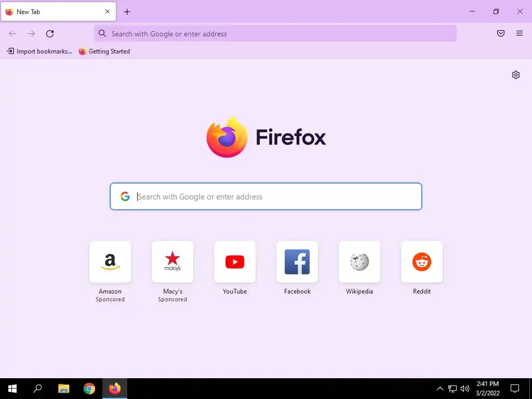Click the Forward navigation arrow
532x399 pixels.
(31, 34)
